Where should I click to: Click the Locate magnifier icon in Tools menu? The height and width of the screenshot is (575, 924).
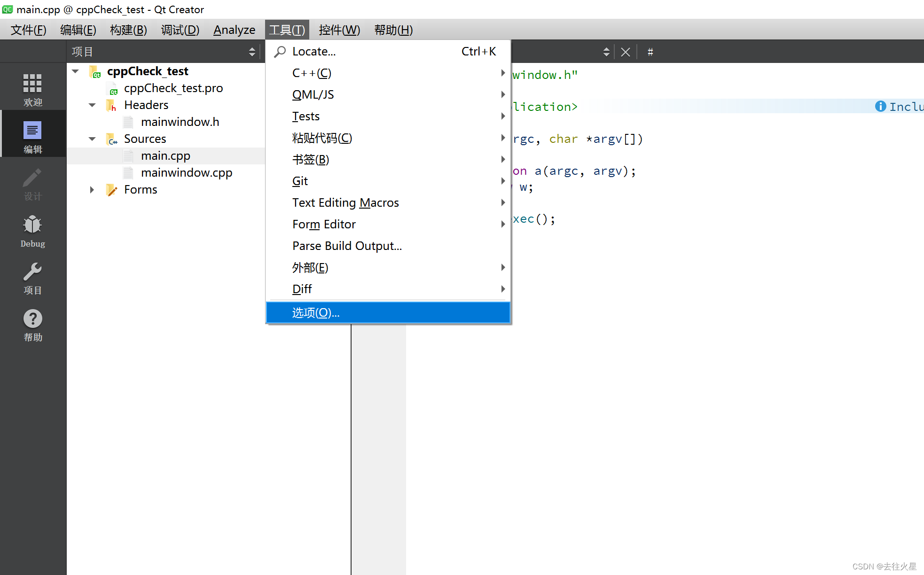click(x=279, y=51)
